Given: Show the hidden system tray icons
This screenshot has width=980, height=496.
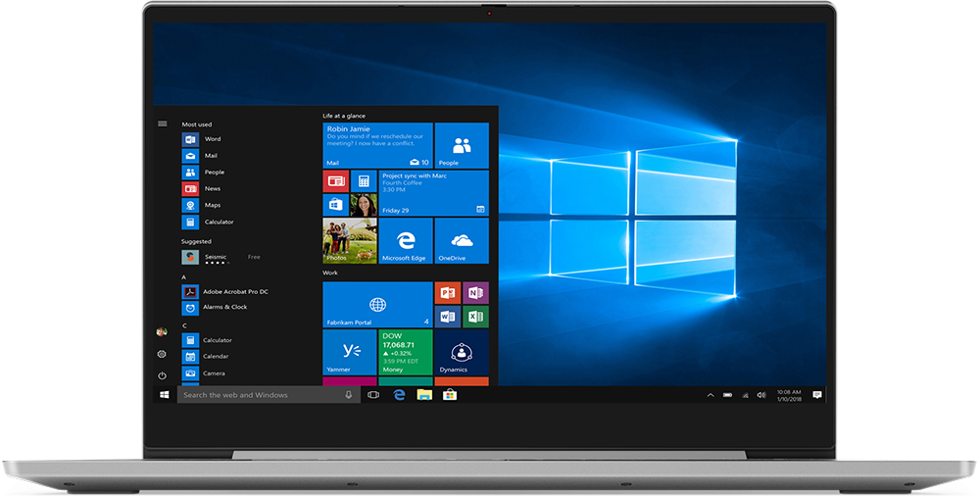Looking at the screenshot, I should 710,395.
